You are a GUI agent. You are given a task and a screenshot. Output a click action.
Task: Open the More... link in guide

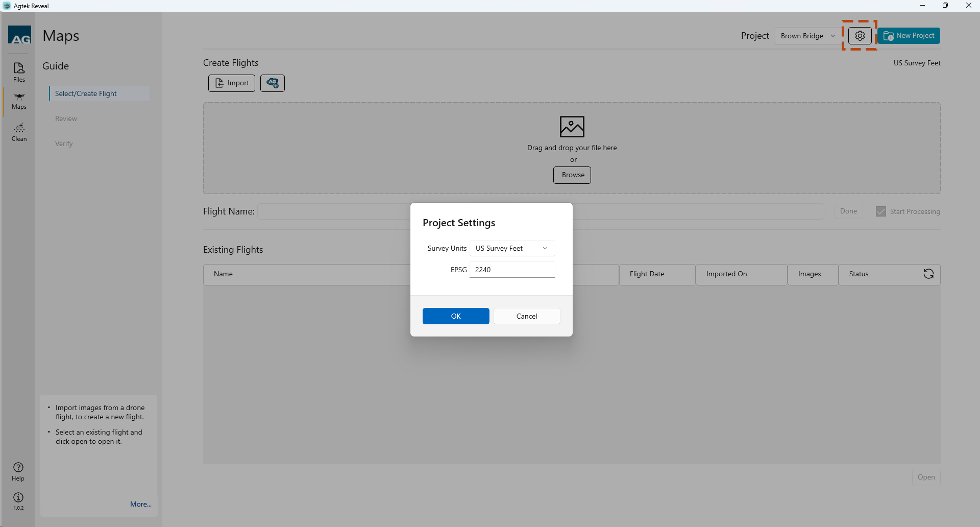140,504
